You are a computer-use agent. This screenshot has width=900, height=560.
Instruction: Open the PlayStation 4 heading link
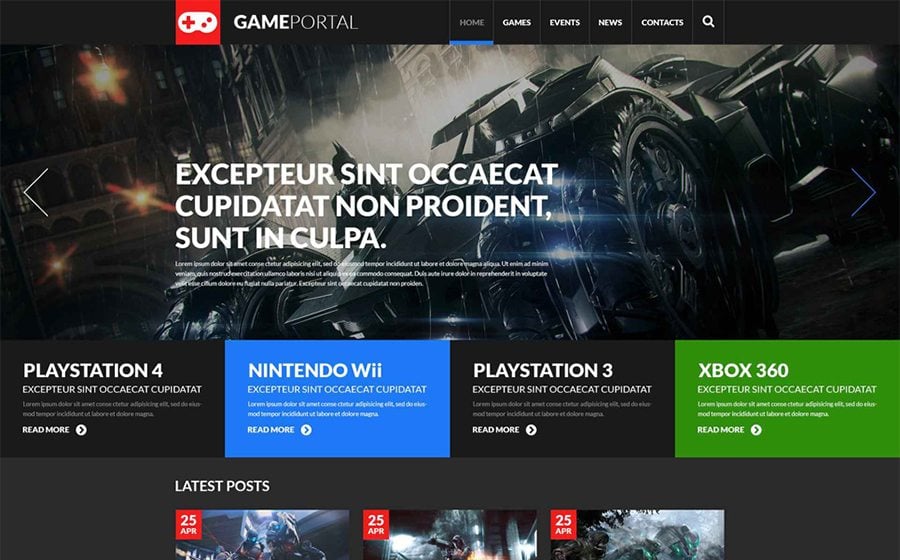93,370
